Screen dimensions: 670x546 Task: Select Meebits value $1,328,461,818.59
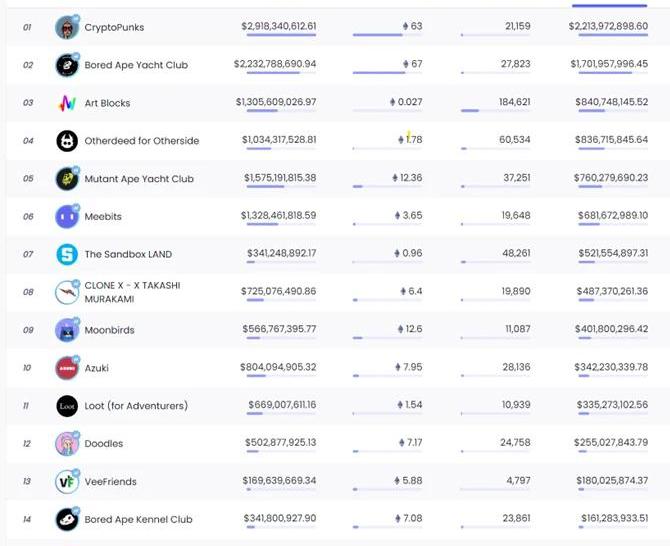tap(279, 215)
